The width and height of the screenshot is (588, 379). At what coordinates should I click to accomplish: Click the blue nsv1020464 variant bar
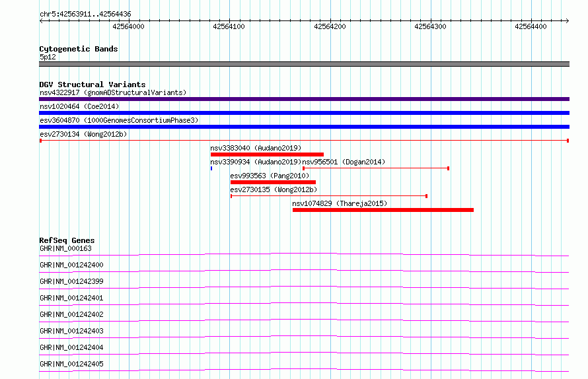(304, 113)
